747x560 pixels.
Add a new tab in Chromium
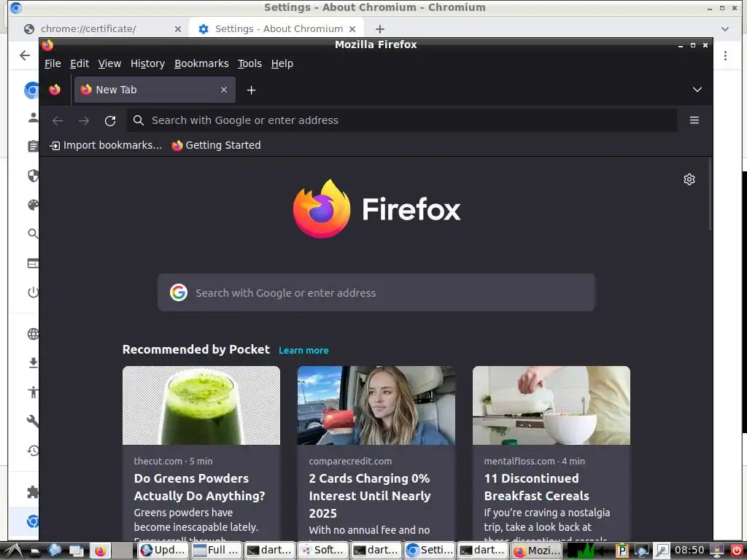pyautogui.click(x=379, y=29)
